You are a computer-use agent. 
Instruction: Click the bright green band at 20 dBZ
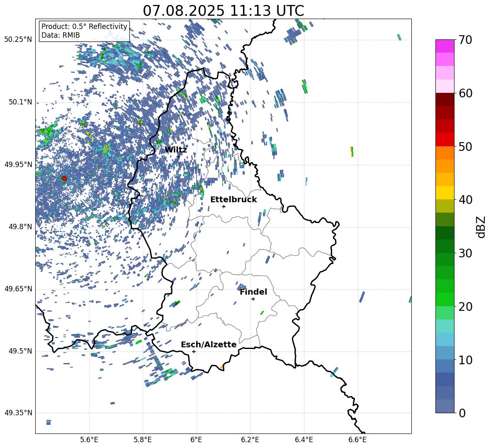(x=445, y=299)
